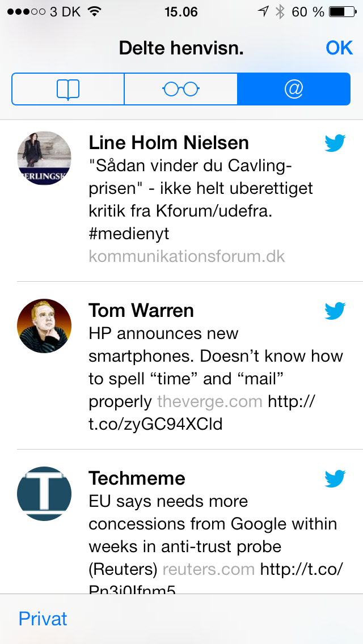This screenshot has width=363, height=644.
Task: Switch to Reading List glasses tab
Action: point(181,89)
